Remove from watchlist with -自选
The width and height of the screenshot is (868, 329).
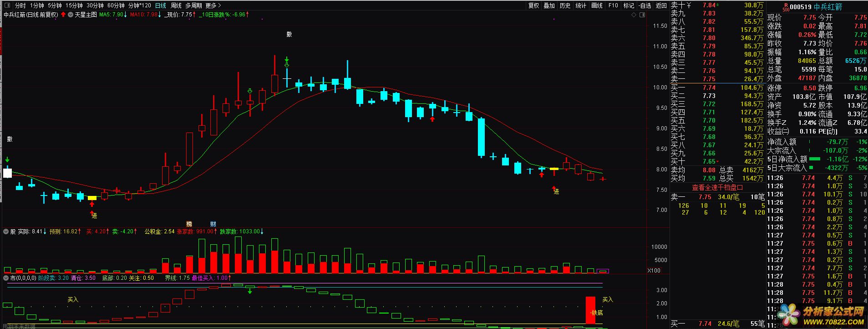(645, 5)
